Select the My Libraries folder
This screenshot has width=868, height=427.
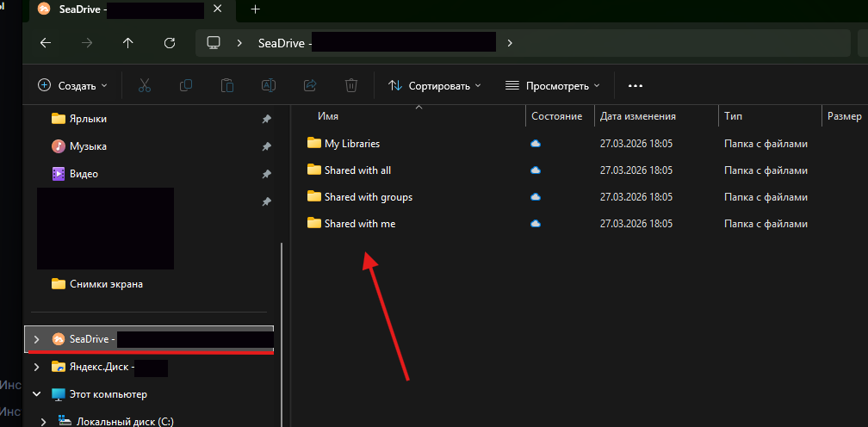pyautogui.click(x=352, y=143)
